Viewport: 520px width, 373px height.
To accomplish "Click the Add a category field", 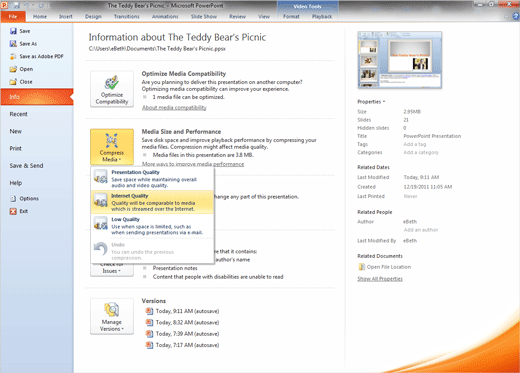I will pyautogui.click(x=421, y=152).
